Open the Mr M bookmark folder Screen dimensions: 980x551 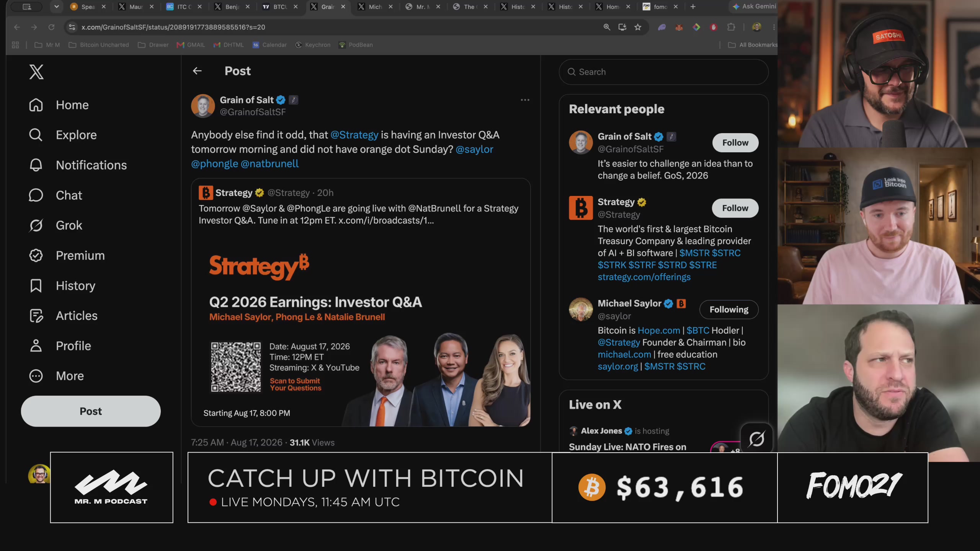tap(47, 45)
